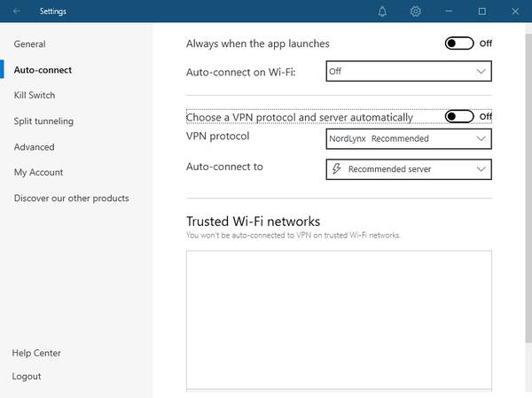Open Split tunneling settings

click(x=43, y=121)
